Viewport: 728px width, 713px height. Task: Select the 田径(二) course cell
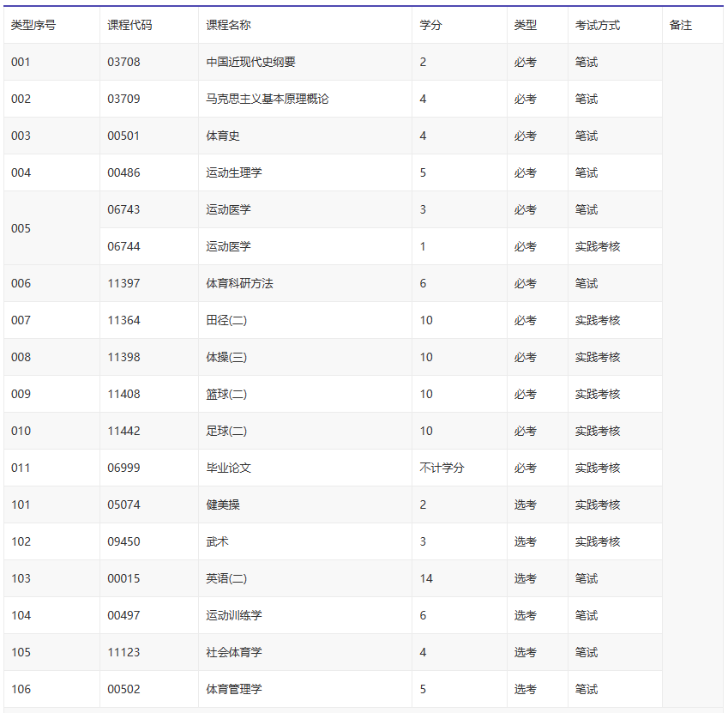coord(226,321)
